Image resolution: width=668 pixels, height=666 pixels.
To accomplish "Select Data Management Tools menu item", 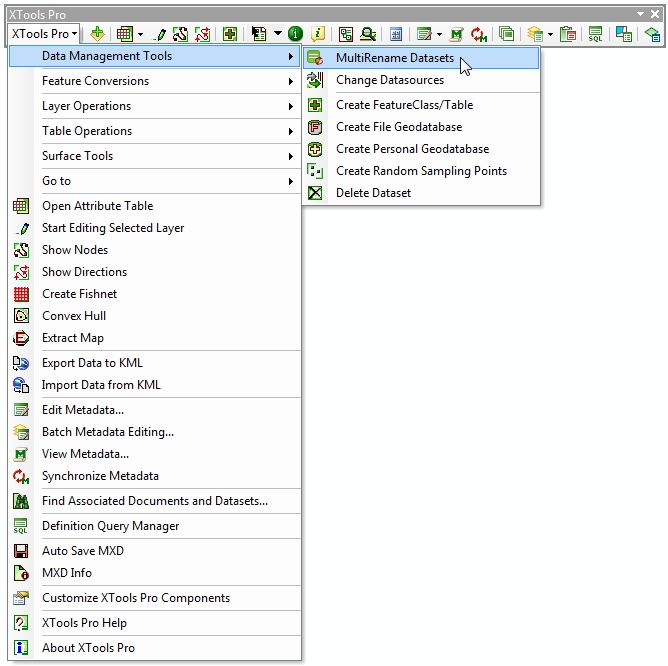I will [x=155, y=56].
